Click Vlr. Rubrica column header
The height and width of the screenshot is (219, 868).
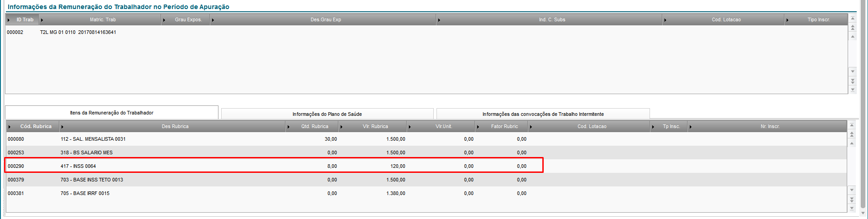[x=373, y=126]
